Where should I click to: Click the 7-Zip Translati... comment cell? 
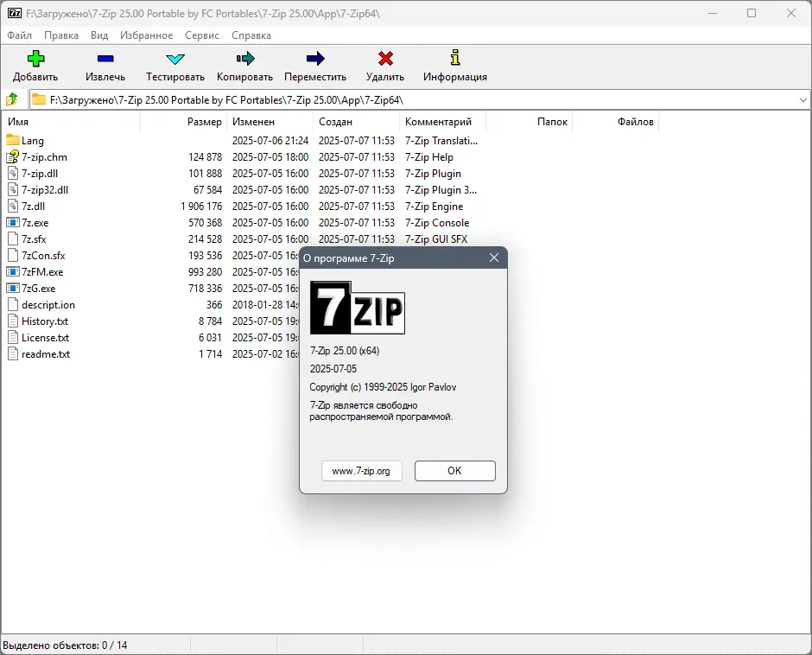click(441, 141)
